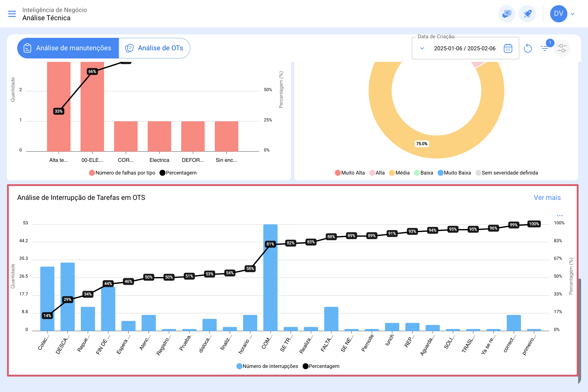This screenshot has width=588, height=392.
Task: Toggle Muito Baixa severity legend item
Action: (x=454, y=173)
